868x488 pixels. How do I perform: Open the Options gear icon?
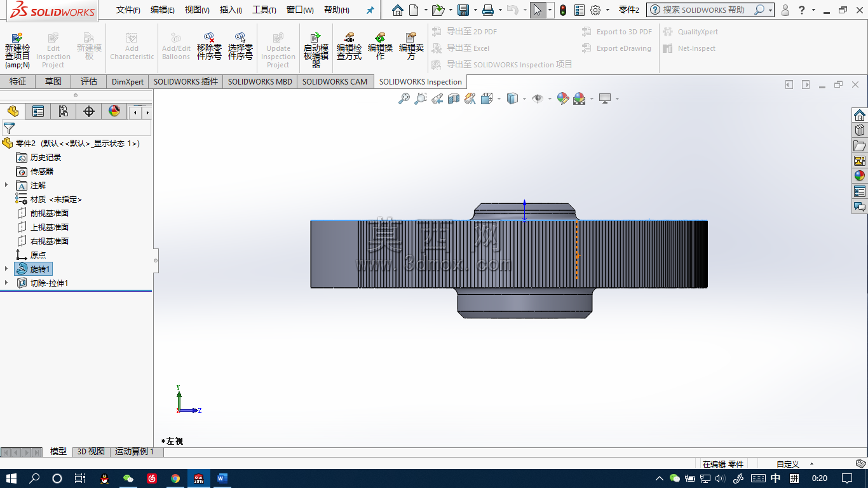click(x=595, y=10)
